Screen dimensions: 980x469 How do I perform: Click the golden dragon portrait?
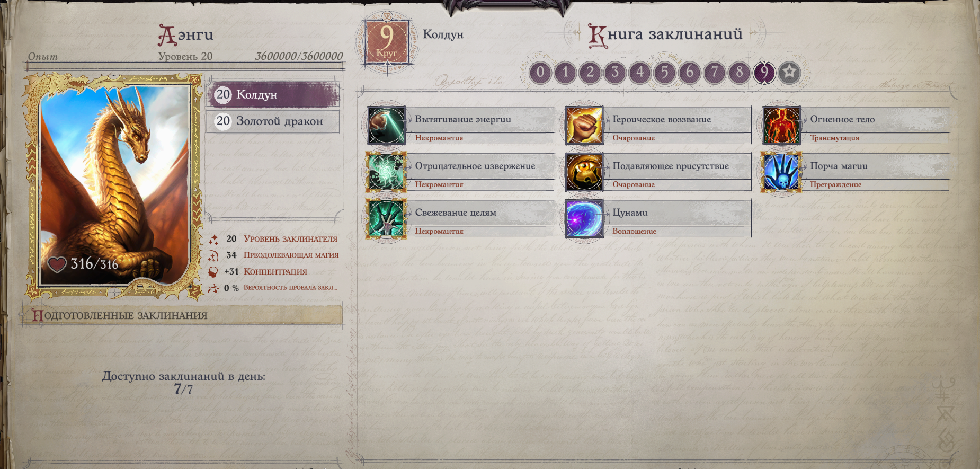tap(114, 185)
